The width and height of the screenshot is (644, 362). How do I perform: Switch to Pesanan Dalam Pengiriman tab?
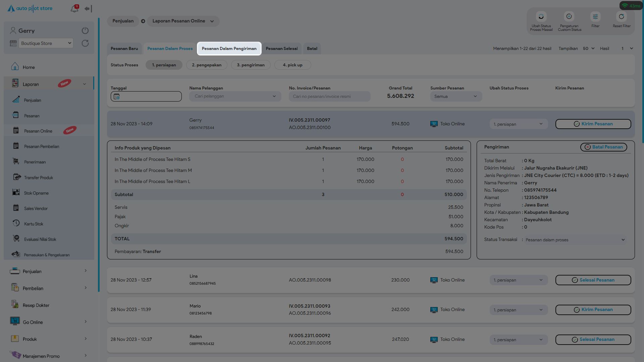229,49
